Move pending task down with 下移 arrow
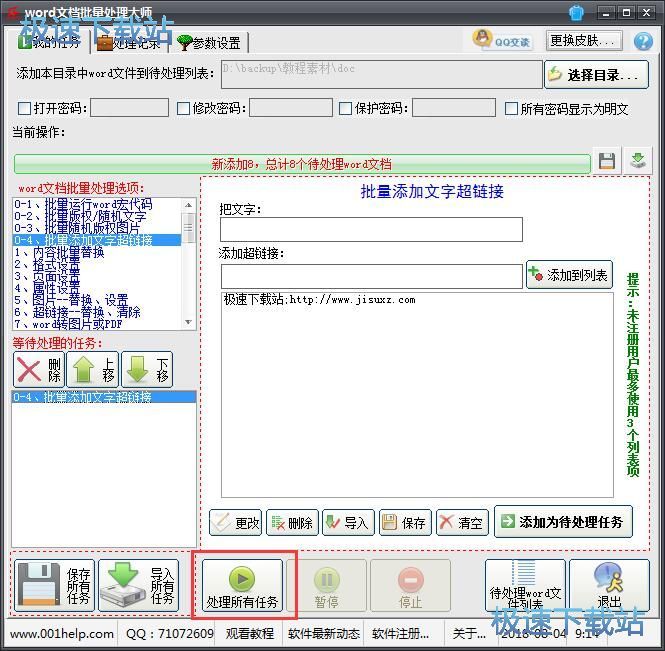The image size is (665, 651). pyautogui.click(x=147, y=369)
